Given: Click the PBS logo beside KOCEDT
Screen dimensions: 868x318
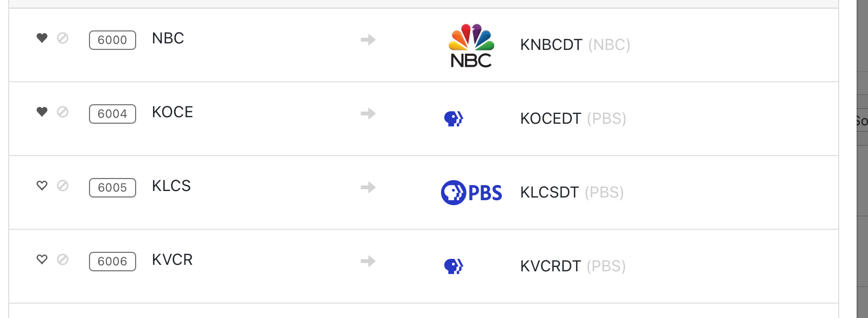Looking at the screenshot, I should [x=454, y=118].
